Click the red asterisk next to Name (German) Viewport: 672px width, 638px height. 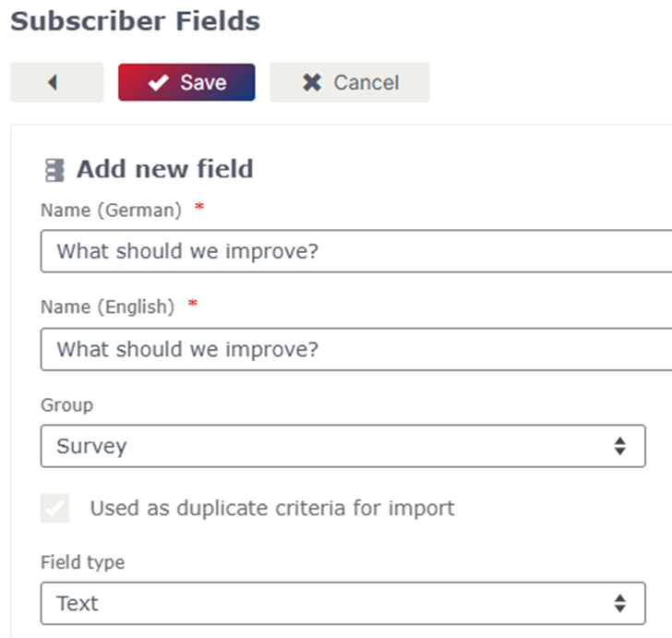[199, 207]
